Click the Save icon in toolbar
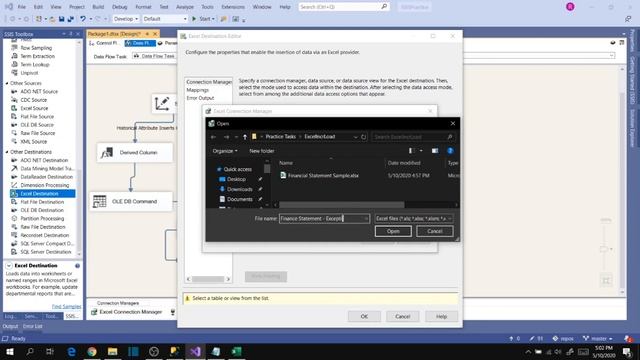The image size is (640, 360). click(62, 19)
